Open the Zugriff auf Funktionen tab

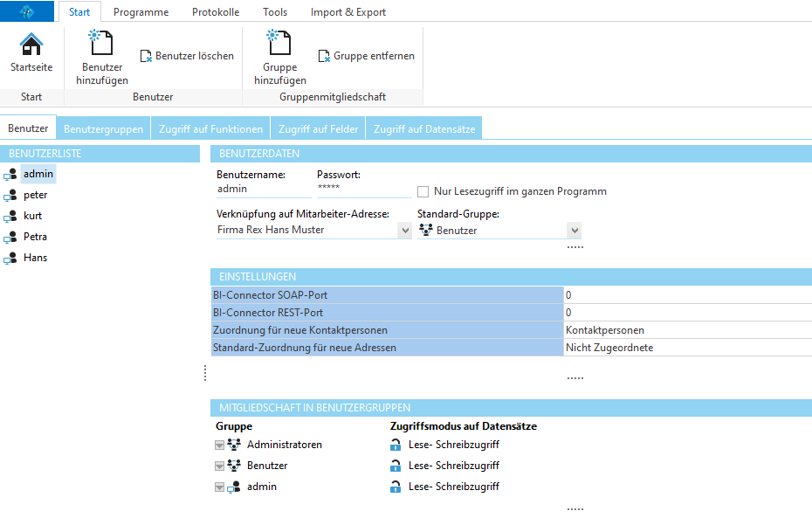[x=210, y=128]
